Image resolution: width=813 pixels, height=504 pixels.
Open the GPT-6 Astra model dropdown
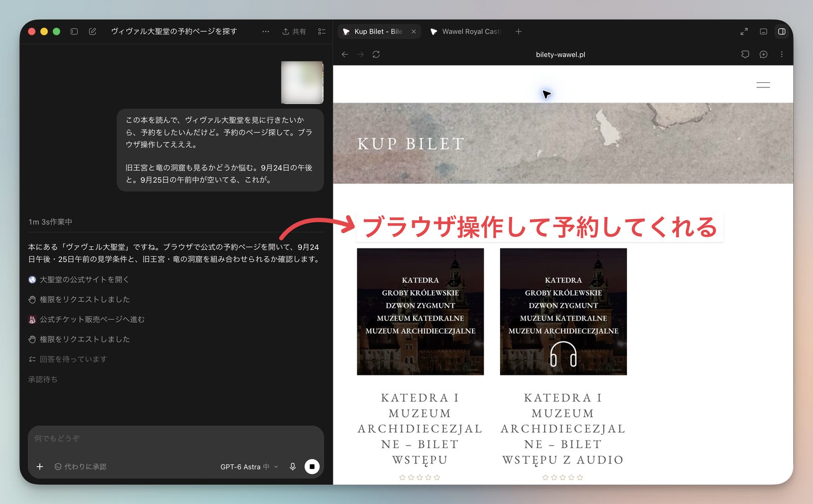(x=249, y=466)
